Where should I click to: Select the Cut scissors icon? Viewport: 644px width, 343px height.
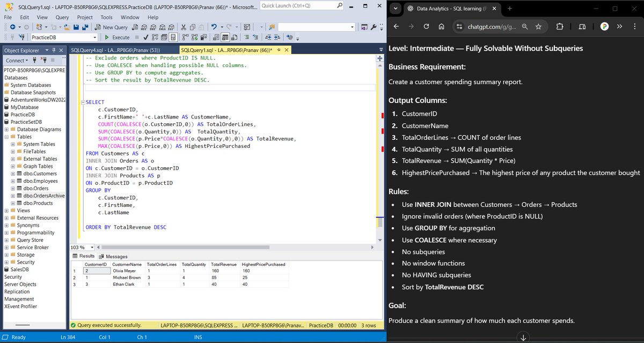pos(184,26)
